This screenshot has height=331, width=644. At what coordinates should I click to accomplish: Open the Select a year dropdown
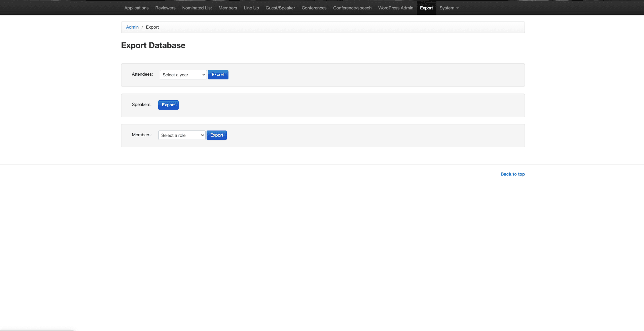[183, 75]
